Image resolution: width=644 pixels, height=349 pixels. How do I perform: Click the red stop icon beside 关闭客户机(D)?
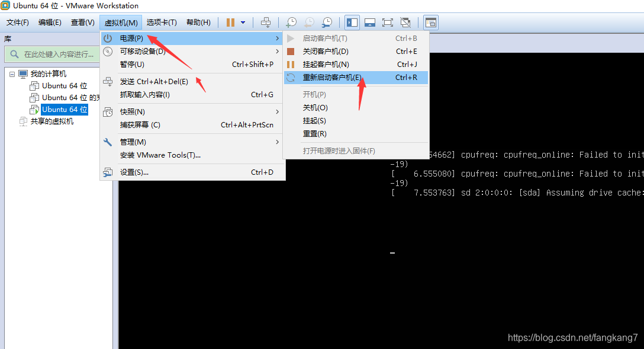pos(291,52)
